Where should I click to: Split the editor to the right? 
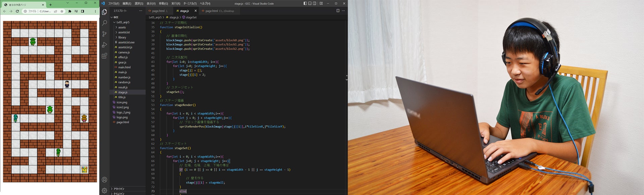pyautogui.click(x=338, y=11)
